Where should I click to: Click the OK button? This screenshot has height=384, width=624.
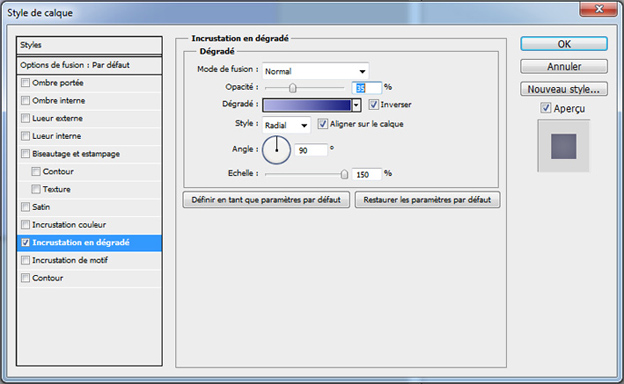point(564,44)
